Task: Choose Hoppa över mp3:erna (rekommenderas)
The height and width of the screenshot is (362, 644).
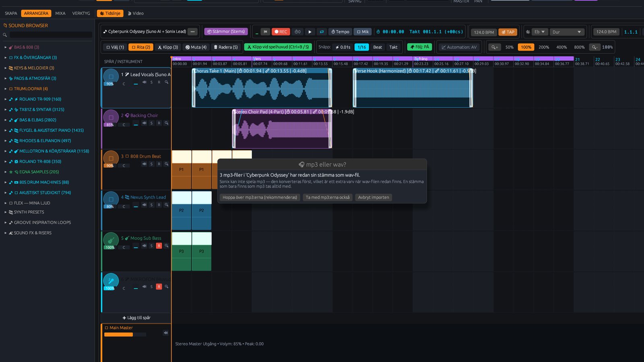Action: pos(260,197)
